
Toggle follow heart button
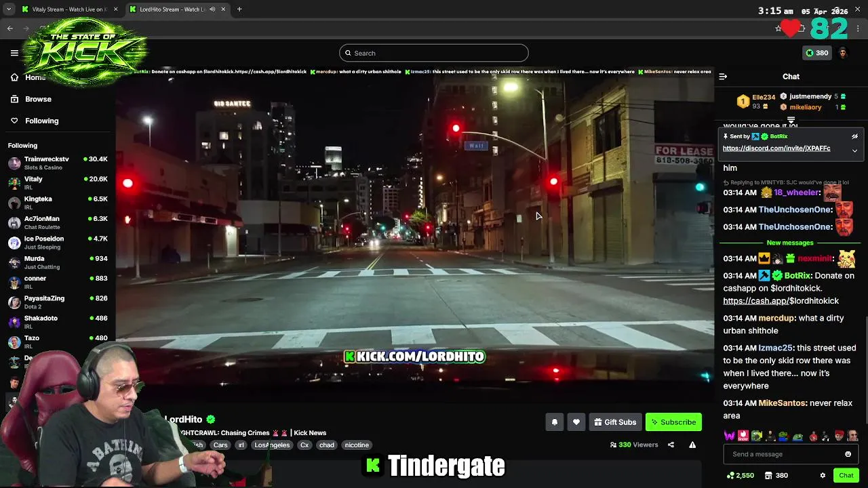576,422
